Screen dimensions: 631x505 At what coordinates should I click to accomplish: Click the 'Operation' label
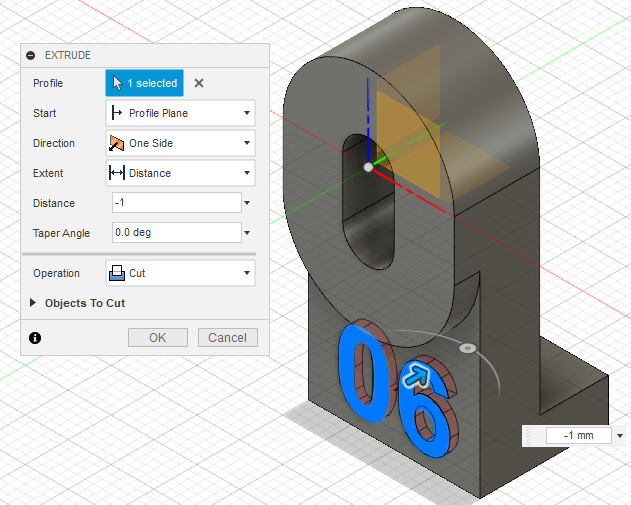point(56,273)
